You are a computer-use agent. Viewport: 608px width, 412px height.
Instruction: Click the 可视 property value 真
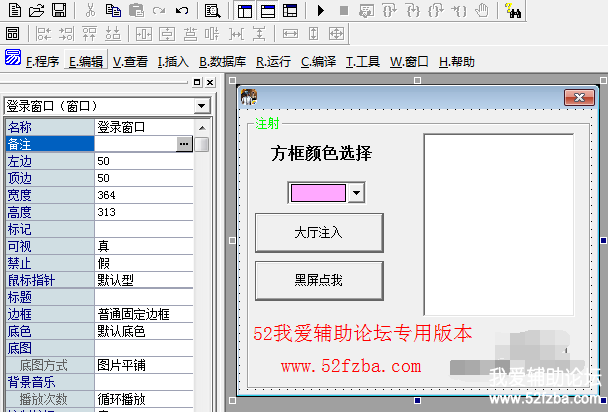tap(143, 247)
